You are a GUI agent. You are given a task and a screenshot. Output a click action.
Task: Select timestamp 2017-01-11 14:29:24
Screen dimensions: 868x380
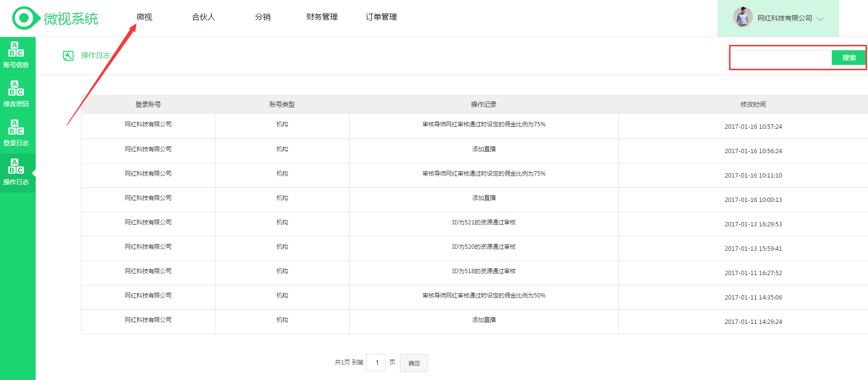pos(753,321)
